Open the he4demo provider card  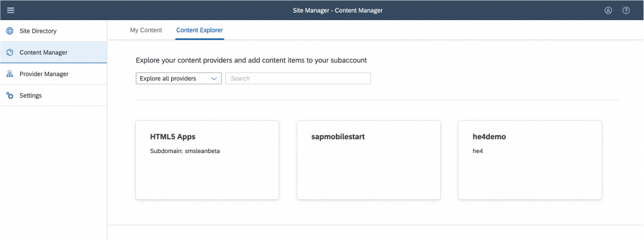point(530,160)
